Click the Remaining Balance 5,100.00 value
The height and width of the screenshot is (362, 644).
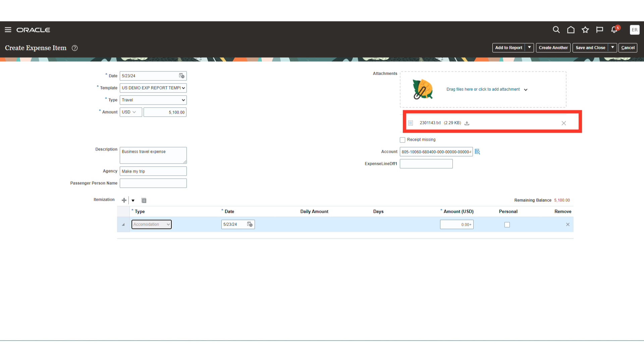pyautogui.click(x=562, y=200)
